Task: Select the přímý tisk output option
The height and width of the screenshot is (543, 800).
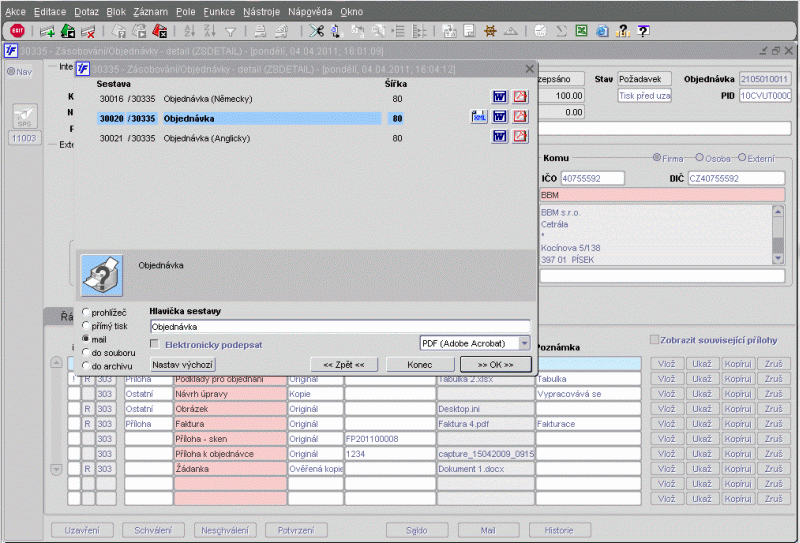Action: (x=86, y=325)
